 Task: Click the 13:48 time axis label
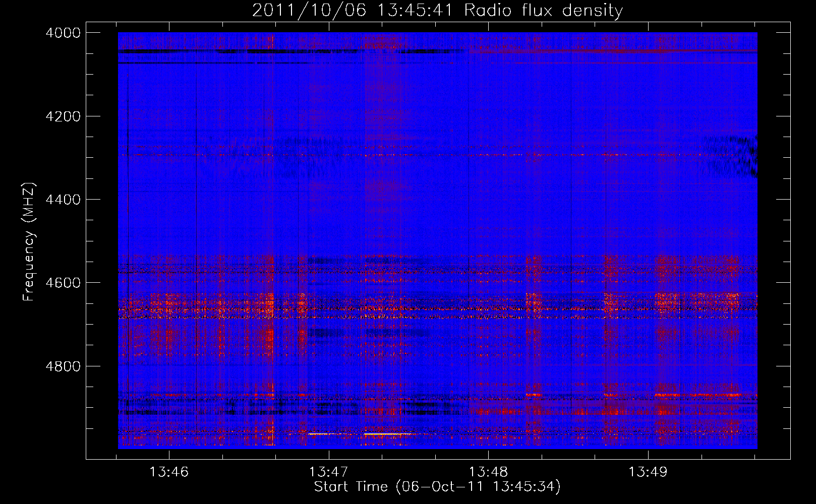click(488, 472)
